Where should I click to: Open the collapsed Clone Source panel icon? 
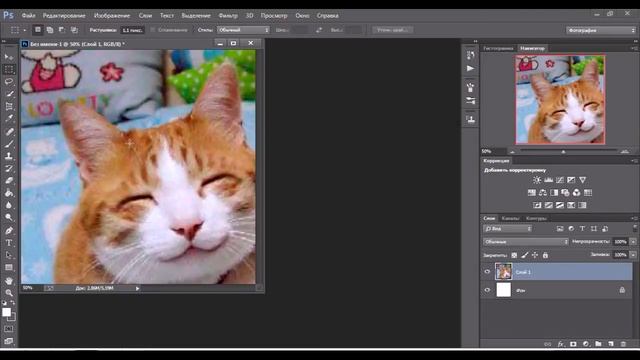pyautogui.click(x=471, y=119)
